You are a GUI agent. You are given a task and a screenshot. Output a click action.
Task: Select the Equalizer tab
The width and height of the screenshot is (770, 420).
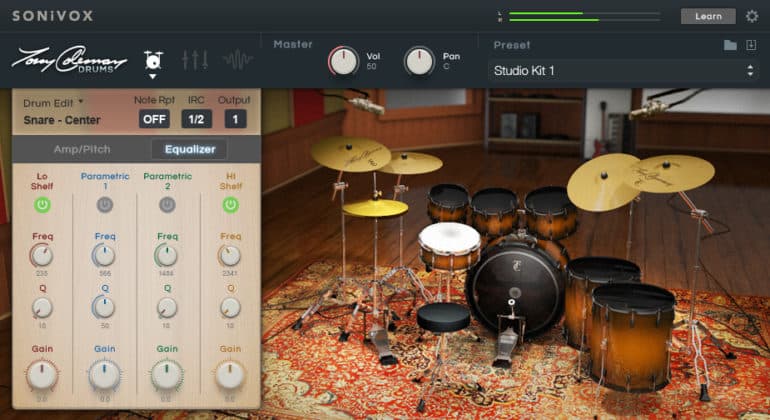click(189, 149)
